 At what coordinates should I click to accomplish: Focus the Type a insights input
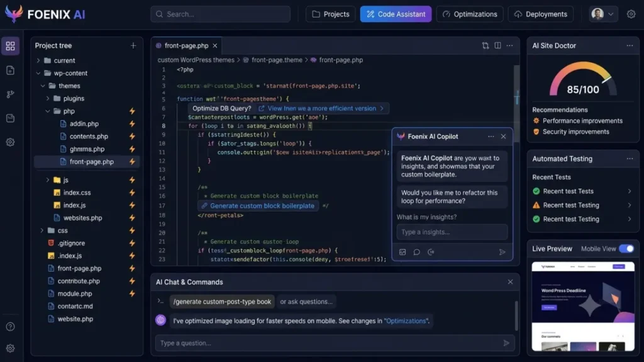coord(452,232)
